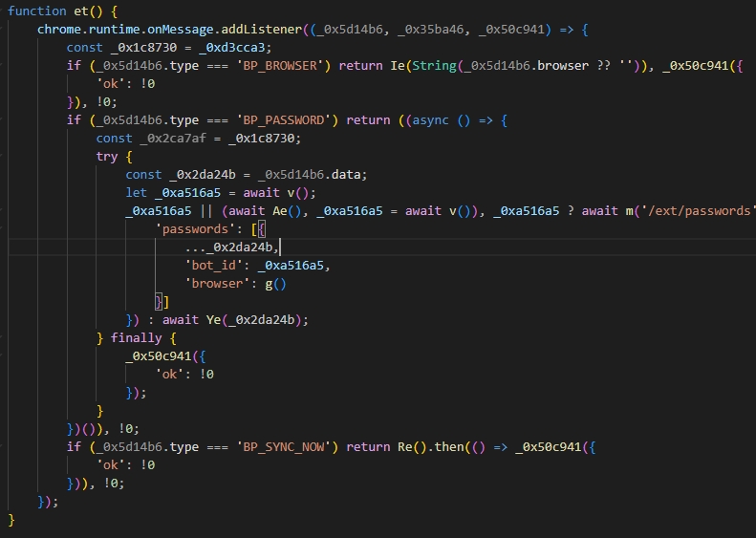
Task: Click the 'BP_BROWSER' string literal
Action: coord(280,66)
